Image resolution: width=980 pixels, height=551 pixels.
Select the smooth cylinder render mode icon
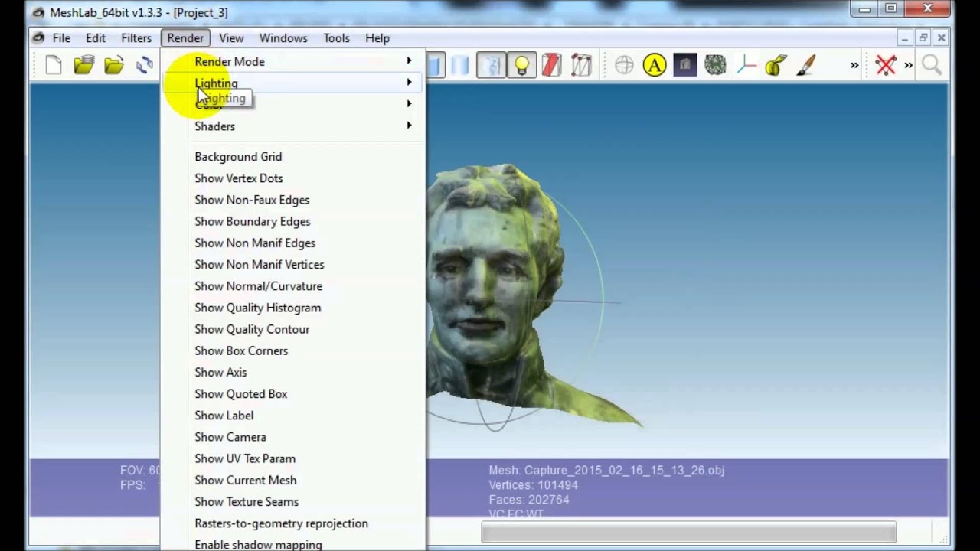click(460, 66)
